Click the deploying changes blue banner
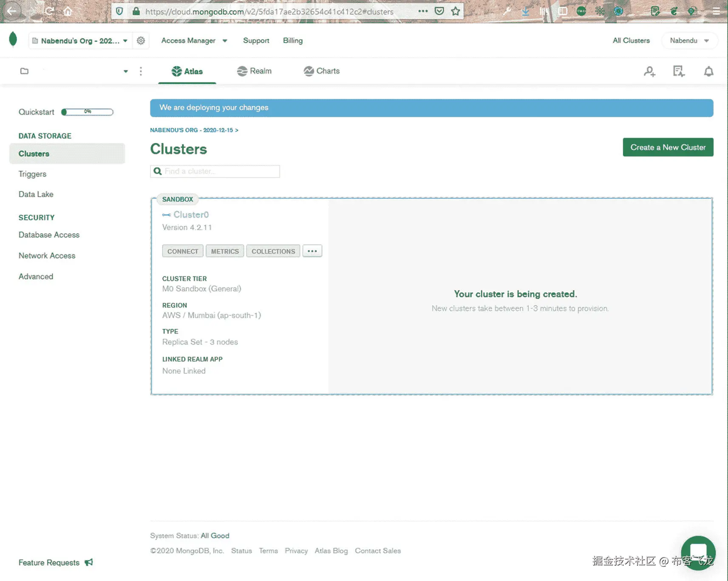The height and width of the screenshot is (581, 728). 432,108
